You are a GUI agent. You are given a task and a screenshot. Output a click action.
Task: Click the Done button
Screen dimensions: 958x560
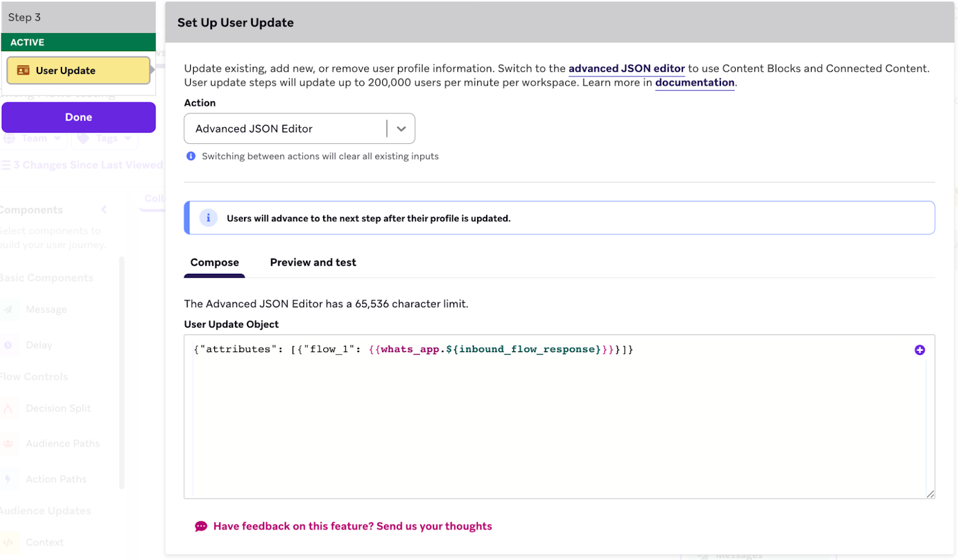pos(78,117)
